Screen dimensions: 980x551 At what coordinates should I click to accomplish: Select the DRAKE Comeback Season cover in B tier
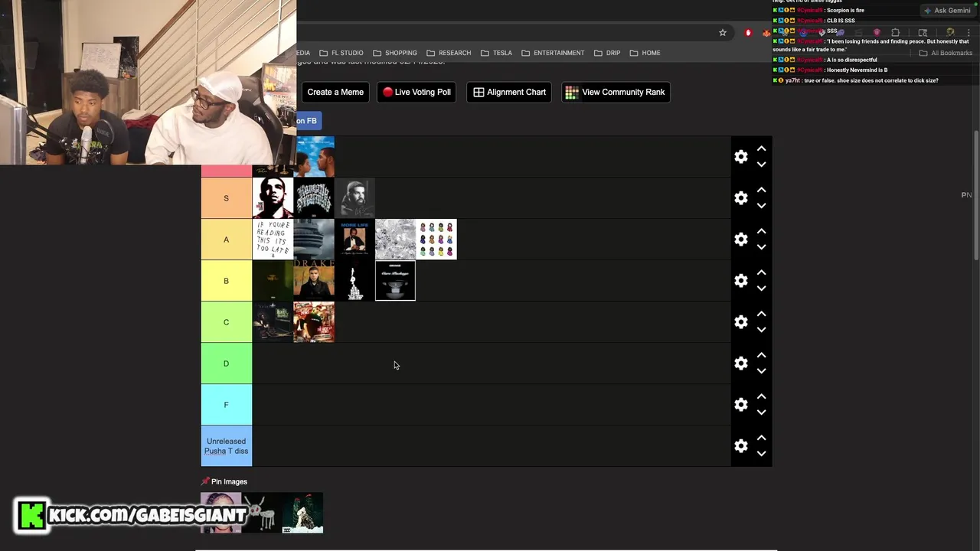pyautogui.click(x=314, y=281)
